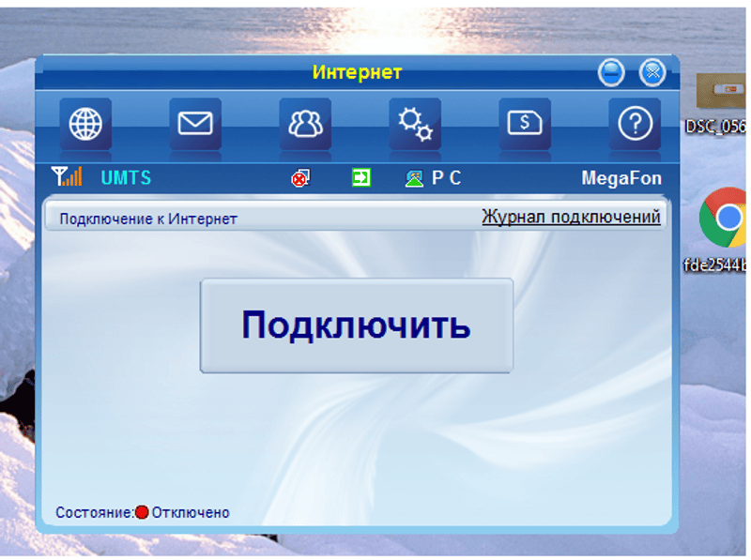
Task: Click the Отключено status text
Action: coord(191,513)
